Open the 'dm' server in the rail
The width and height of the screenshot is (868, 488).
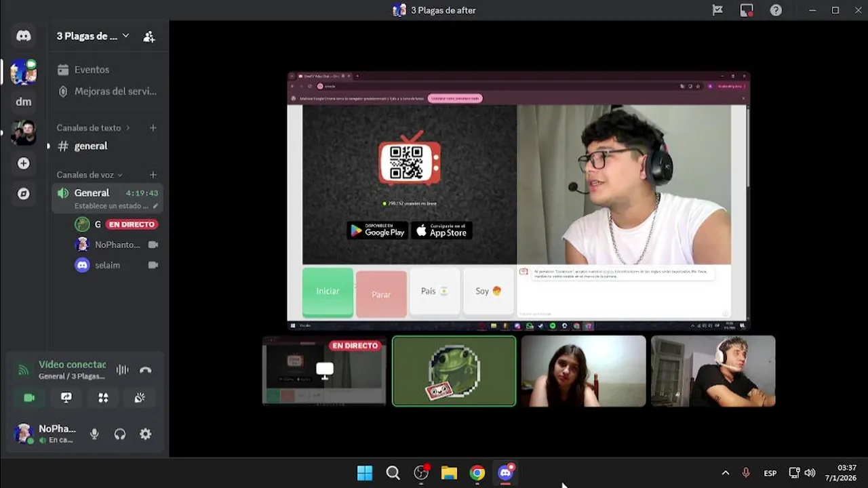(24, 102)
